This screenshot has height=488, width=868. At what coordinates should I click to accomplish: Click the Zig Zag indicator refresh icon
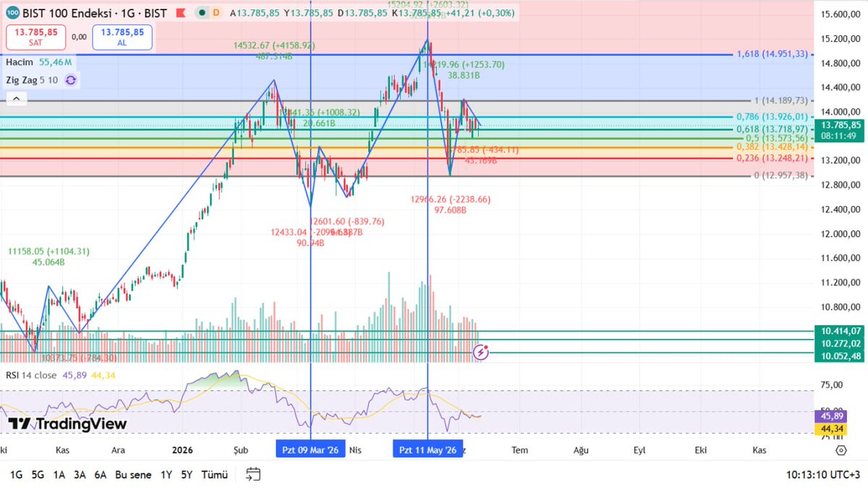click(x=70, y=80)
